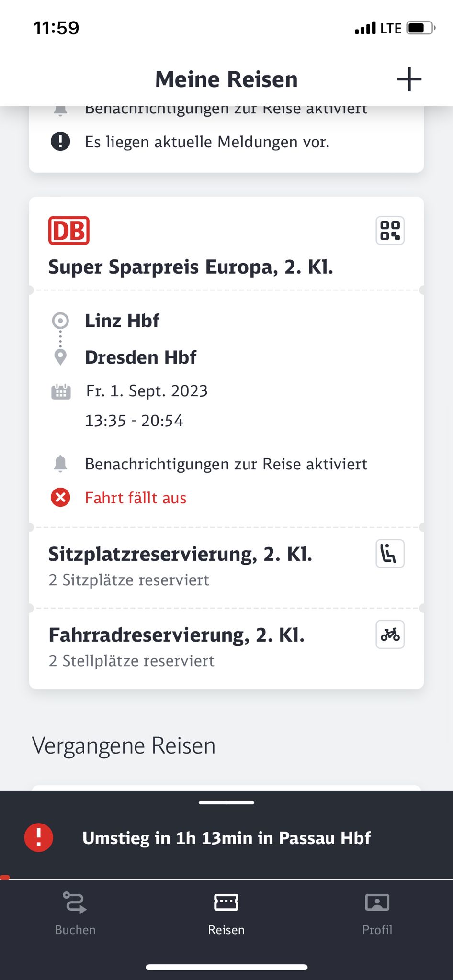Switch to the Buchen tab
453x980 pixels.
(x=75, y=913)
